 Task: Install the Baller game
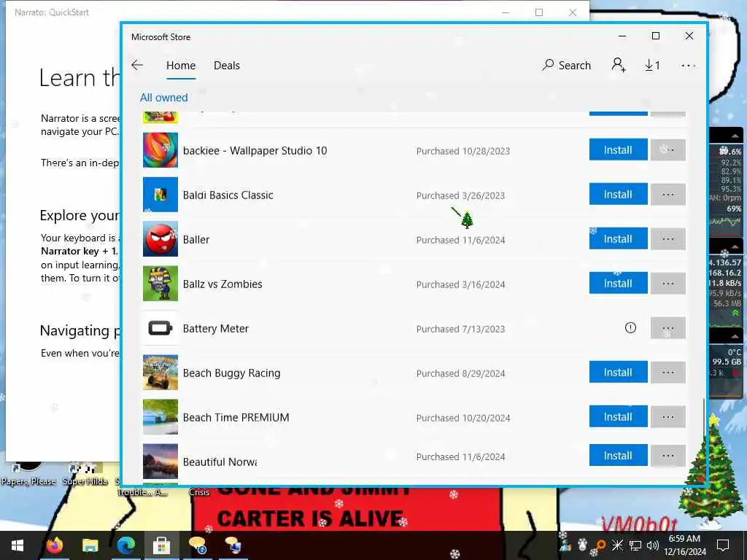tap(618, 238)
